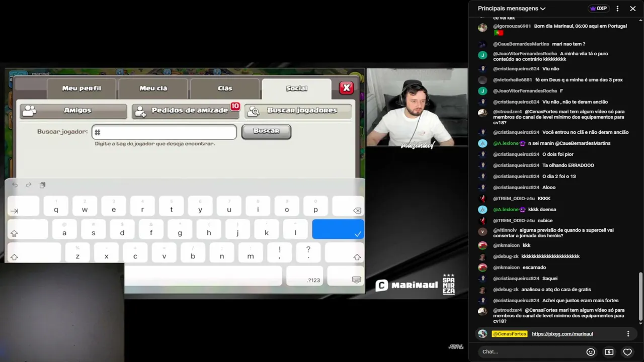Tap the 'm' key

point(251,252)
